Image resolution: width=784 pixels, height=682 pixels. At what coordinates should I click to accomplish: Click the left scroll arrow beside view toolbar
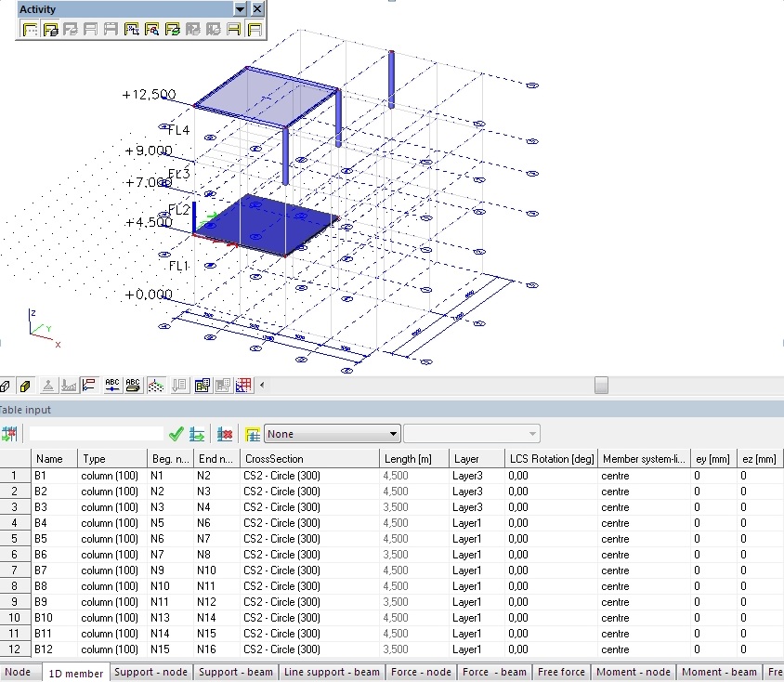coord(262,385)
